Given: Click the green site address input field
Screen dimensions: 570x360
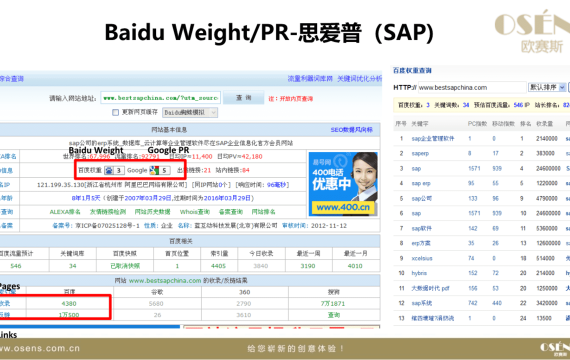Looking at the screenshot, I should tap(160, 98).
